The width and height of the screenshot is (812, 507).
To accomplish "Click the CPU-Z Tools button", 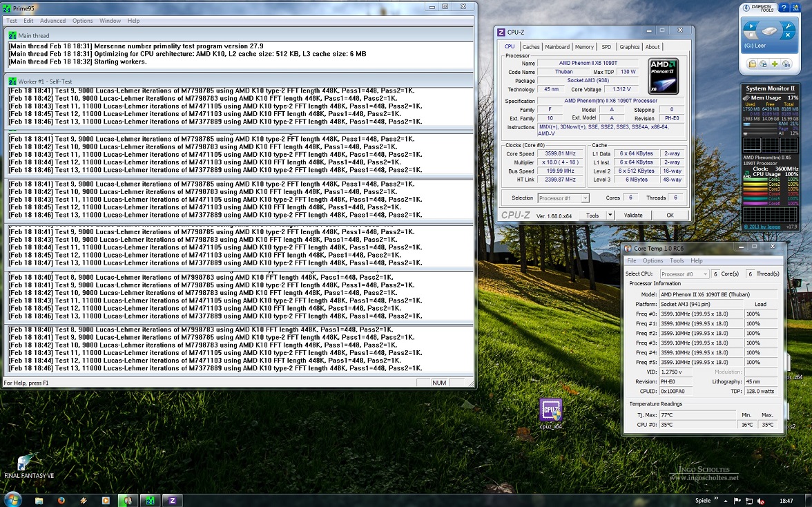I will point(593,215).
